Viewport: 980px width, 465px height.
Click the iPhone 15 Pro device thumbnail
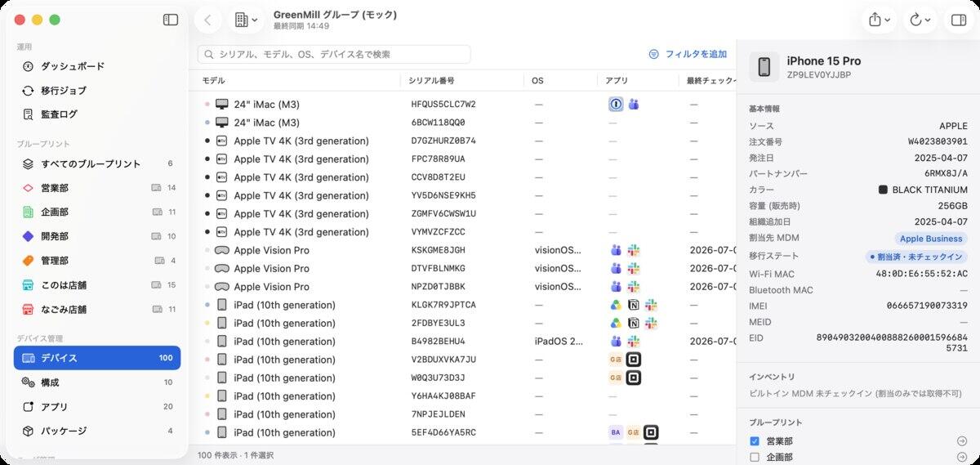[x=764, y=67]
